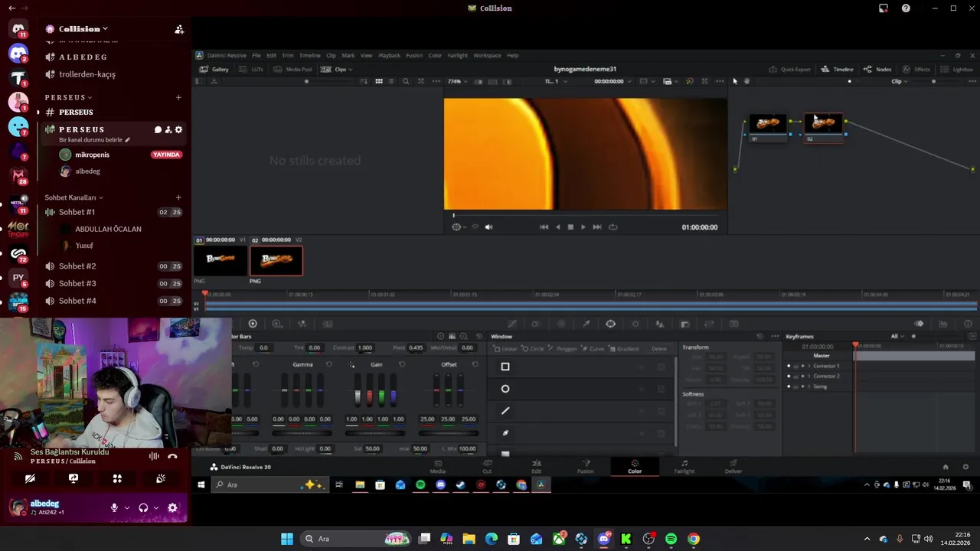The image size is (980, 551).
Task: Join the Sohbet #2 voice channel
Action: click(x=77, y=266)
